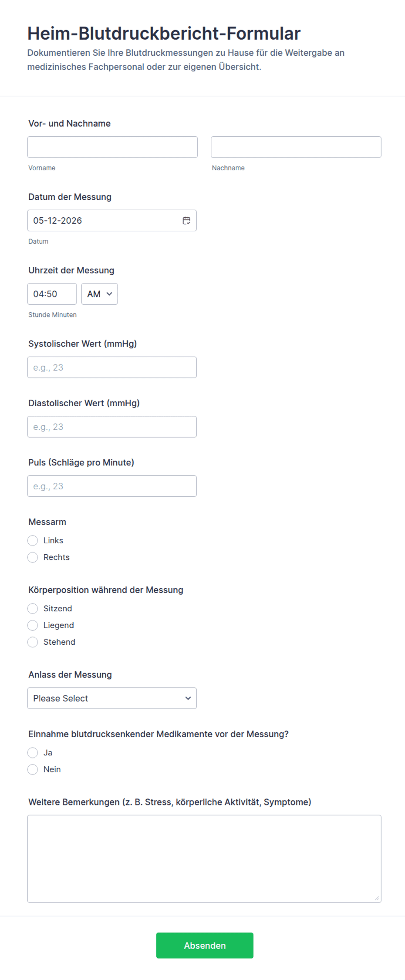This screenshot has width=405, height=980.
Task: Expand the Anlass der Messung dropdown
Action: pos(112,698)
